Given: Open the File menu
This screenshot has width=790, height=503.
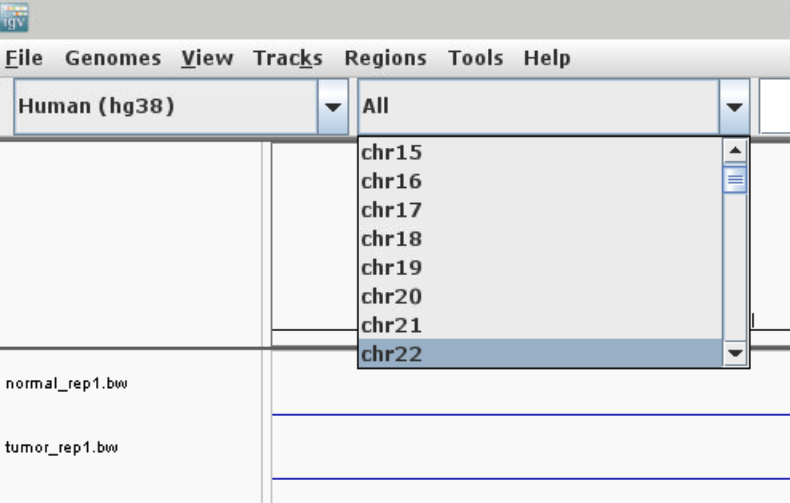Looking at the screenshot, I should click(x=24, y=58).
